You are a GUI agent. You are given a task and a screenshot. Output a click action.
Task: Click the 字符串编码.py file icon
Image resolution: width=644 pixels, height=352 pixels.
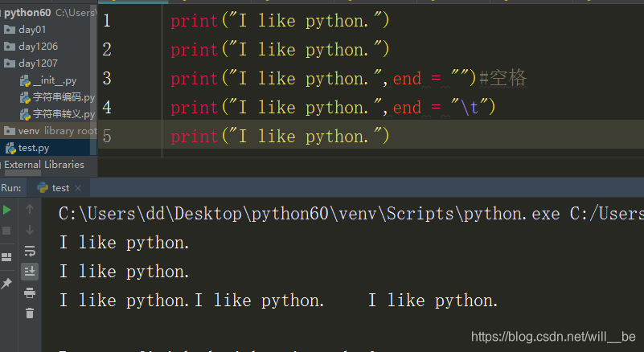pyautogui.click(x=25, y=98)
